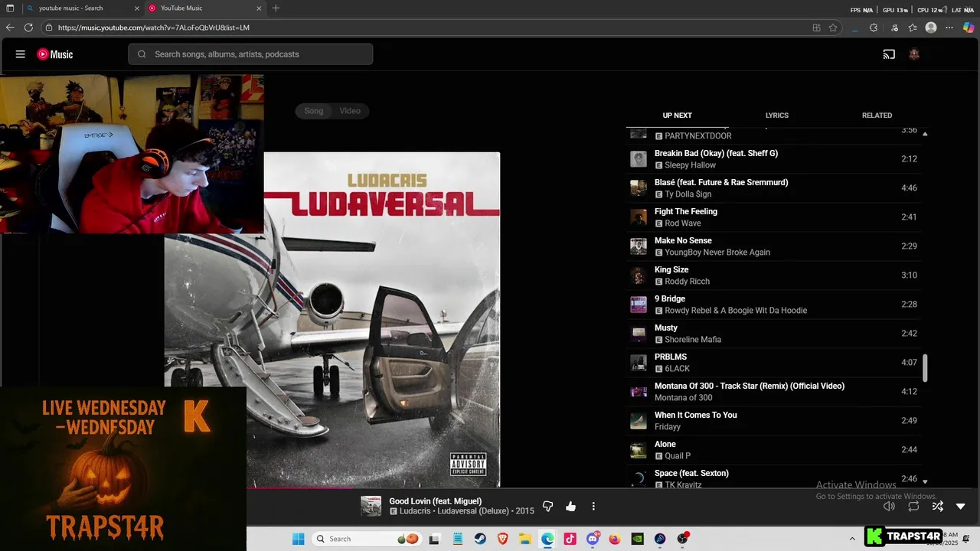Open the browser Favorites list icon
Image resolution: width=980 pixels, height=551 pixels.
(x=913, y=28)
